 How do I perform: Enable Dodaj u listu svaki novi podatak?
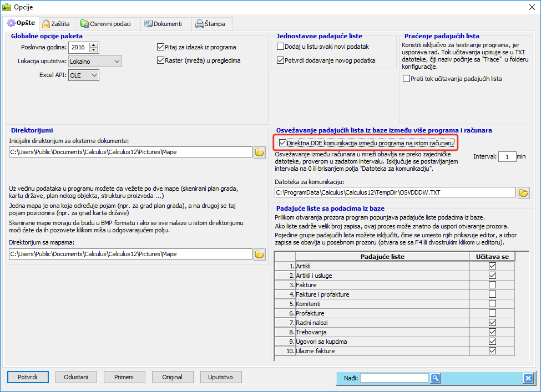click(x=280, y=47)
